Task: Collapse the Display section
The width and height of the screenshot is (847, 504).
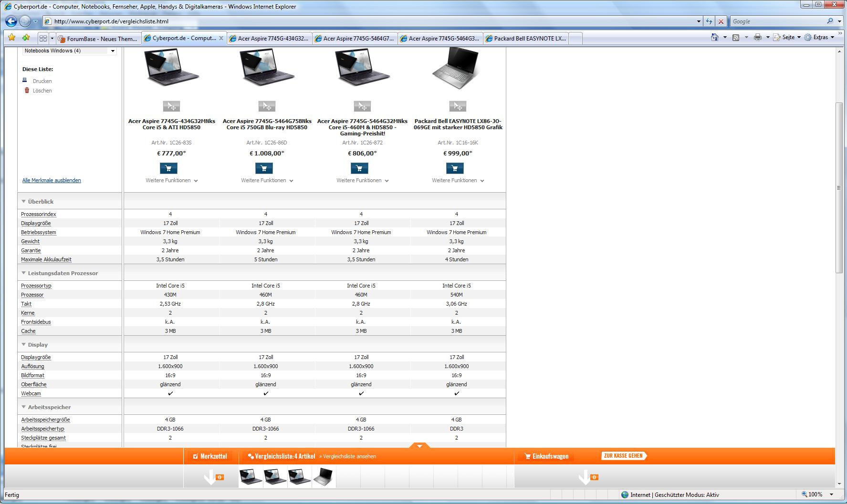Action: [23, 344]
